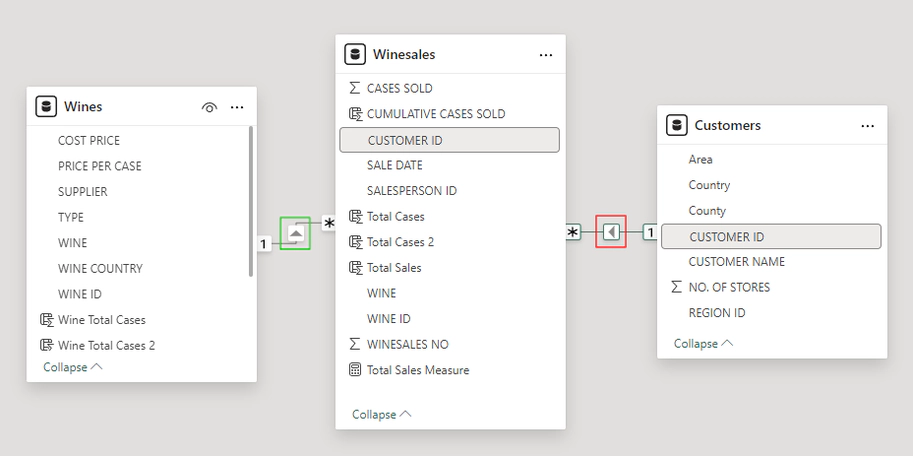This screenshot has width=913, height=456.
Task: Click the sigma icon beside CASES SOLD
Action: point(354,88)
